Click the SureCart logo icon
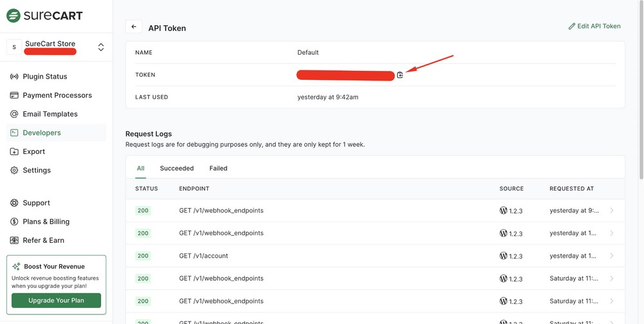 [14, 15]
